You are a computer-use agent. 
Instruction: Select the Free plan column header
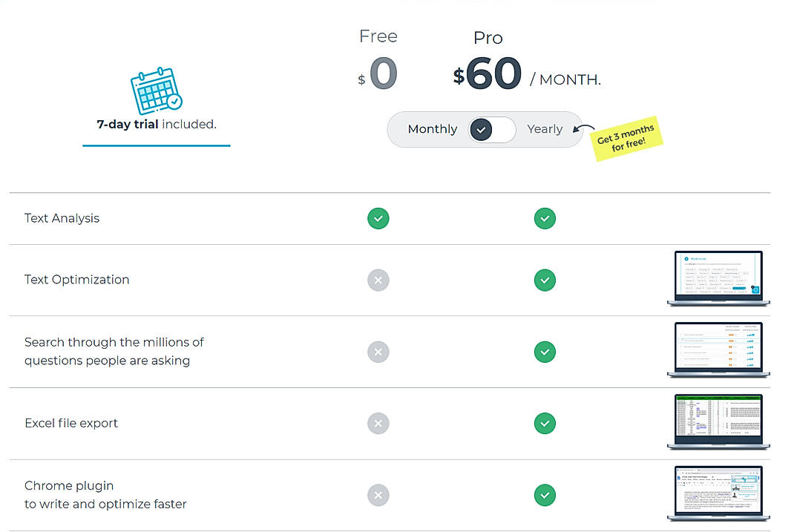378,36
